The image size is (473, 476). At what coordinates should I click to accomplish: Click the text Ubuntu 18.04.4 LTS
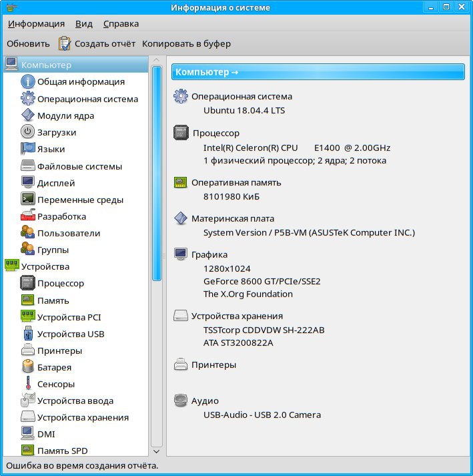point(244,111)
